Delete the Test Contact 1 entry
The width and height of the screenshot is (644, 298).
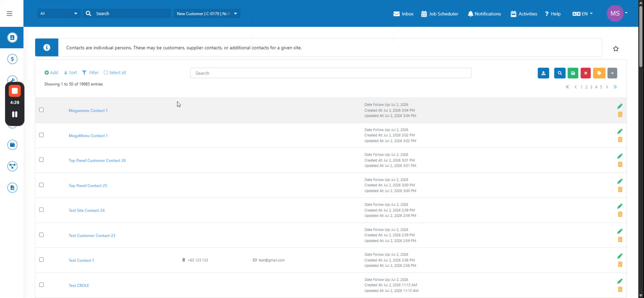(x=620, y=264)
